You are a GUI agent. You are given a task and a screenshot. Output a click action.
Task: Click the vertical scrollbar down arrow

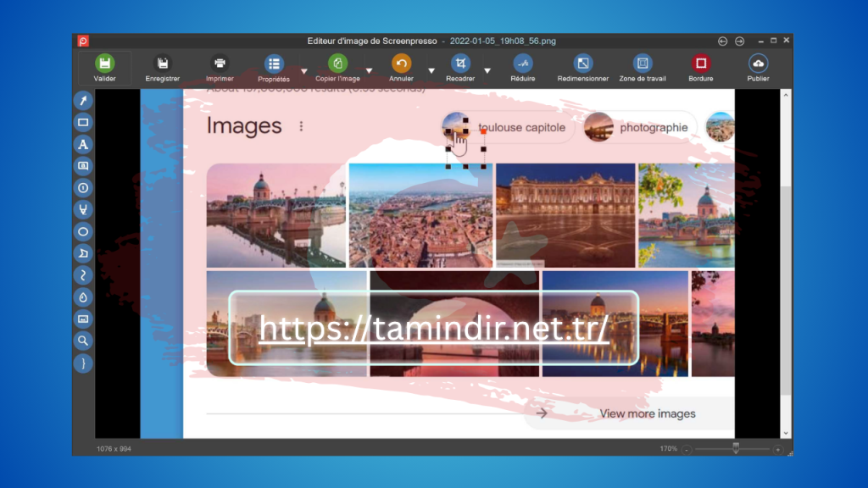point(786,433)
